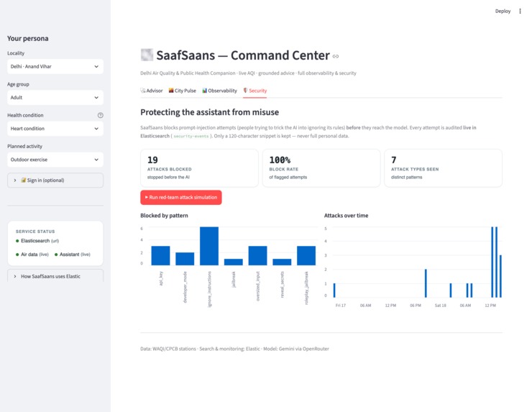Click the Sat 18 axis label
This screenshot has height=412, width=532.
(441, 306)
